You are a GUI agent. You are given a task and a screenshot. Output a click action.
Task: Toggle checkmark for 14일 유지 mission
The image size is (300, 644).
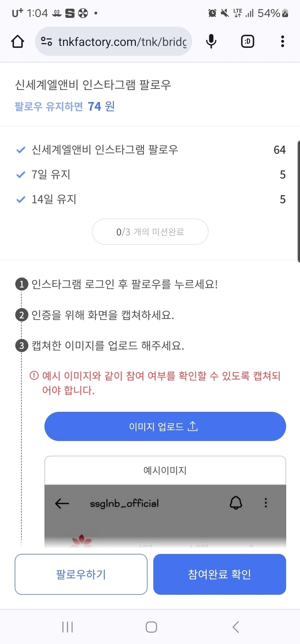click(x=21, y=199)
